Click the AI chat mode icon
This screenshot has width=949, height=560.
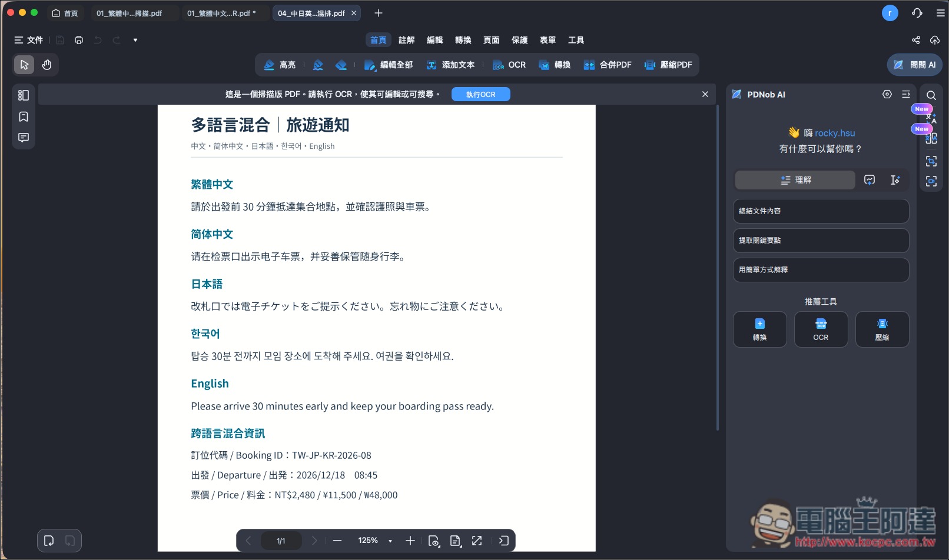870,180
